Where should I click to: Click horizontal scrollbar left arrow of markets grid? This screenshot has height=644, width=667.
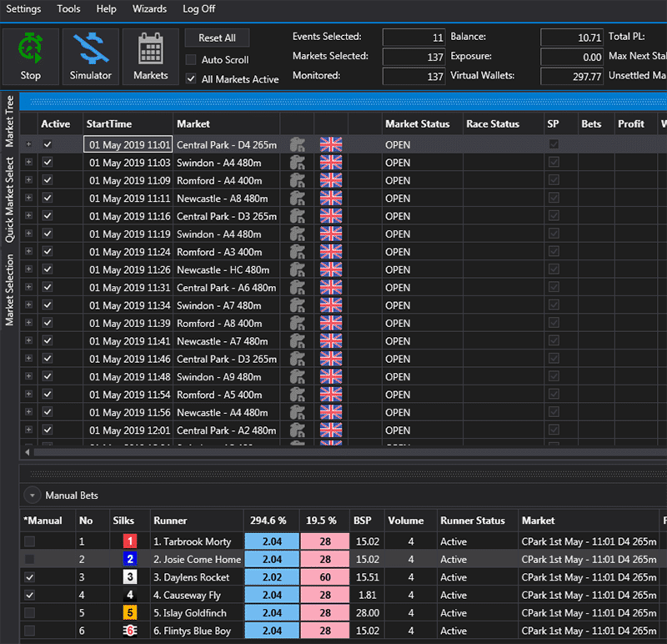pyautogui.click(x=28, y=452)
